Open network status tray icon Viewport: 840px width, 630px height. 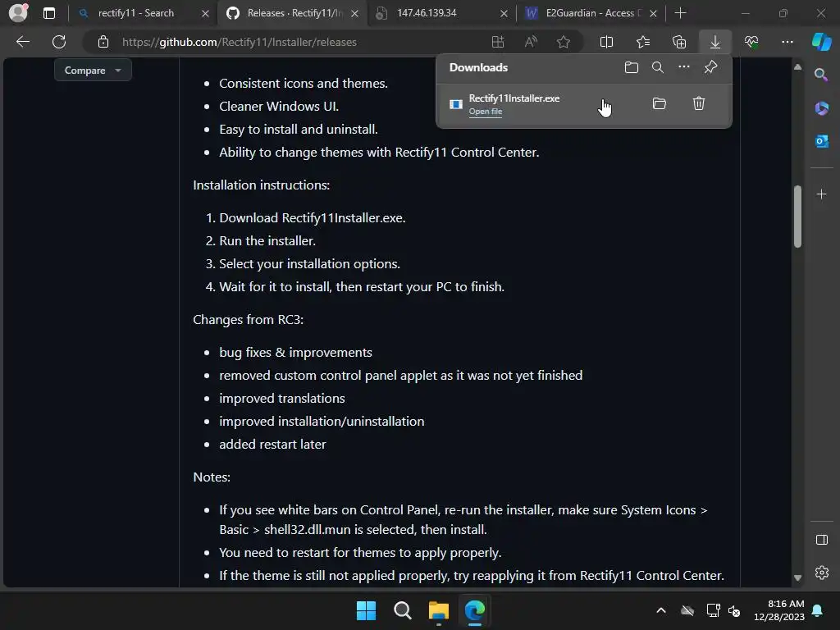(713, 610)
